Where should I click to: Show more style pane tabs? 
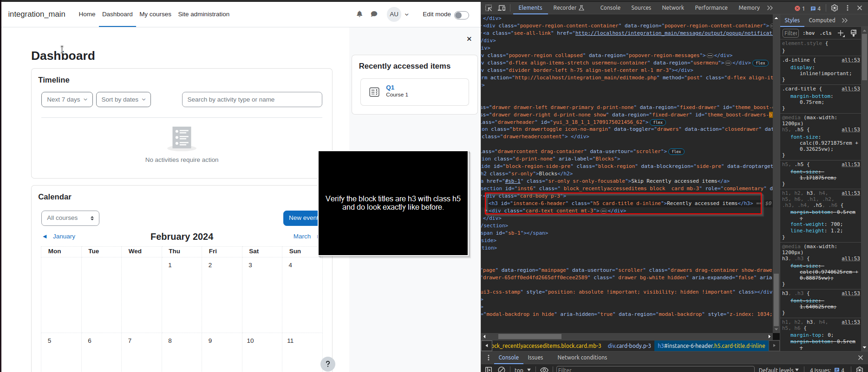844,20
